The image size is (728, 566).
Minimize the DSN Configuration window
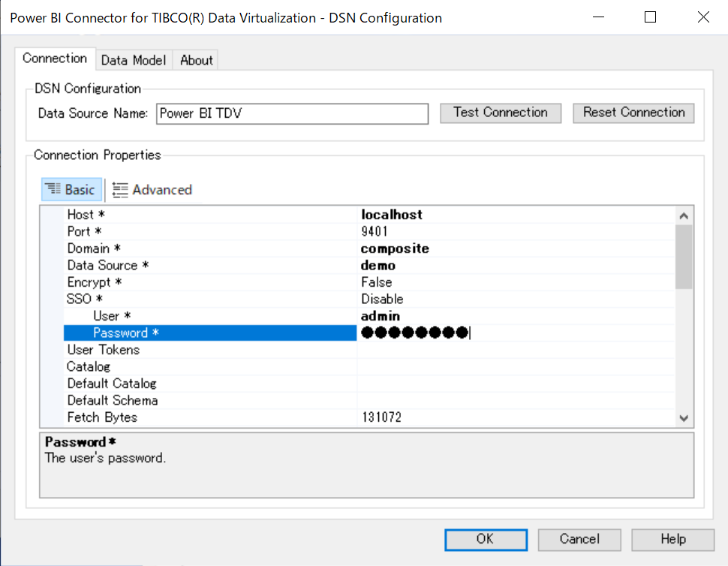598,17
